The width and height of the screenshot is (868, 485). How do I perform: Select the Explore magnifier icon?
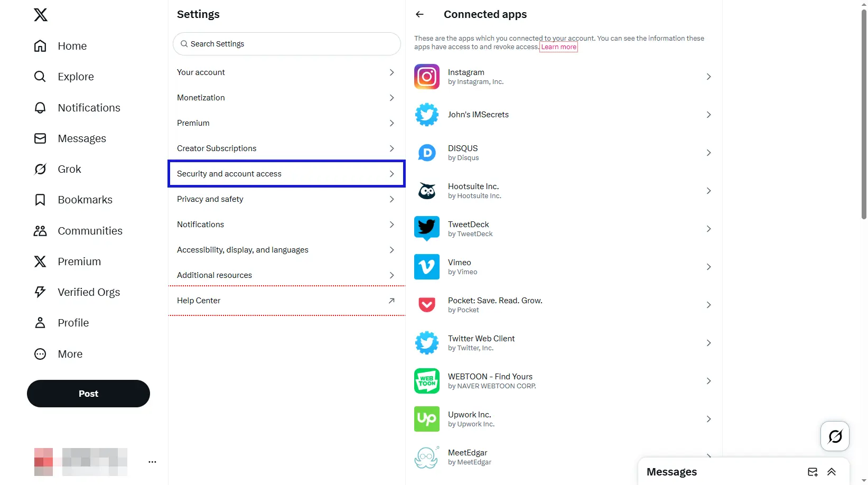point(40,77)
